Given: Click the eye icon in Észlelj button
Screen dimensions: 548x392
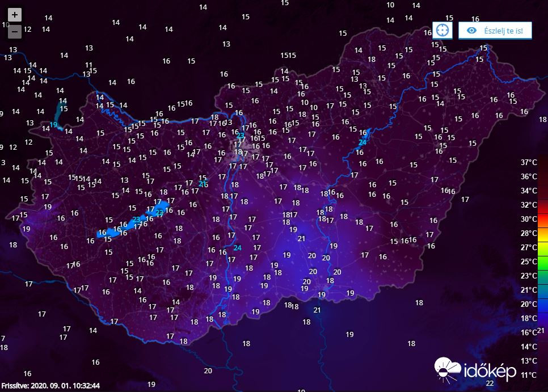Looking at the screenshot, I should 471,31.
